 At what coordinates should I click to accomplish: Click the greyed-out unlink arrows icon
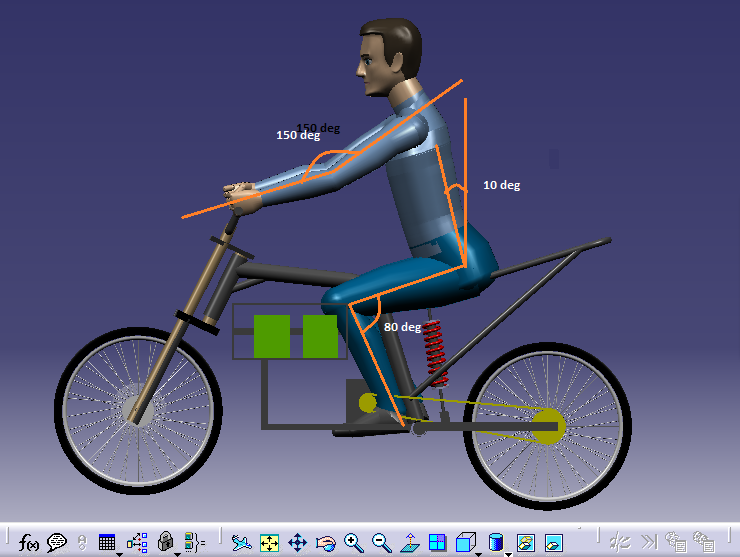click(620, 542)
